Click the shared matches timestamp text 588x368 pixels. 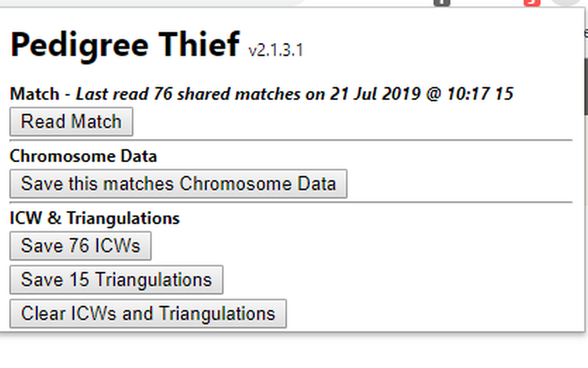[x=294, y=94]
